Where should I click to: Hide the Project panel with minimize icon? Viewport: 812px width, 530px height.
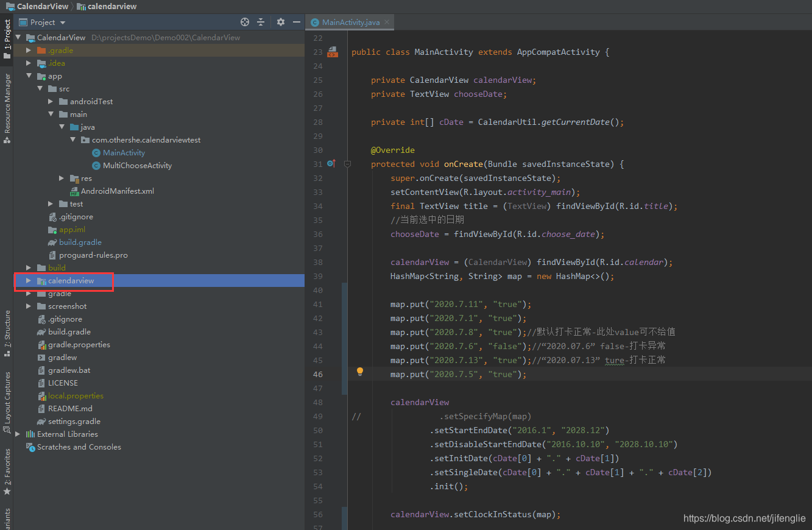pos(297,22)
